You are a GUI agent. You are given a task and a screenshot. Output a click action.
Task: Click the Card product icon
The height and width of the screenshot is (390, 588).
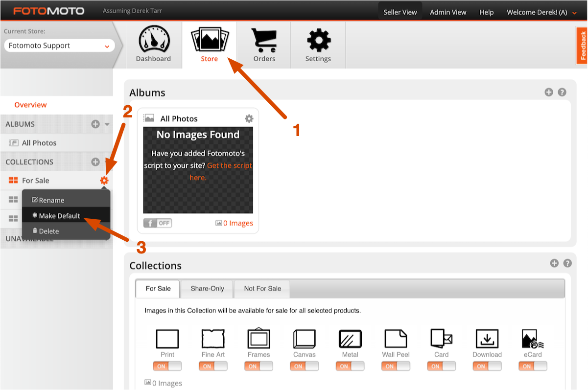(442, 338)
